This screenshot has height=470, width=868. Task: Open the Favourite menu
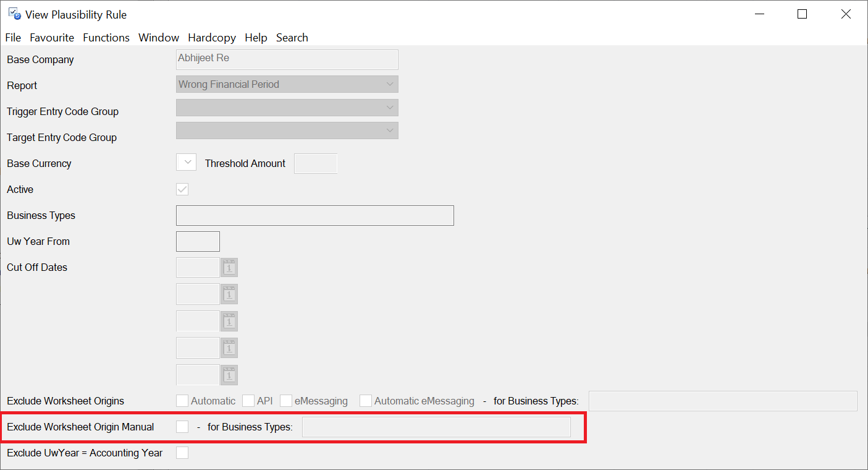[x=52, y=38]
